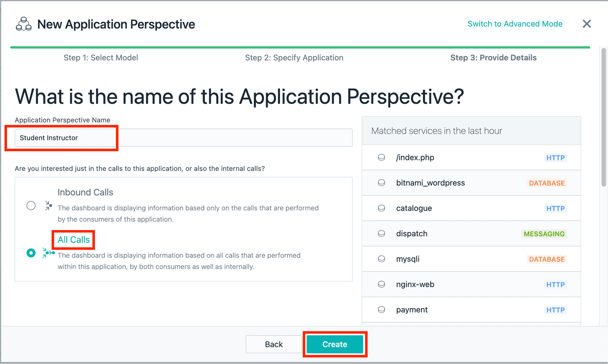Go to Step 1: Select Model
The height and width of the screenshot is (364, 608).
click(x=101, y=58)
